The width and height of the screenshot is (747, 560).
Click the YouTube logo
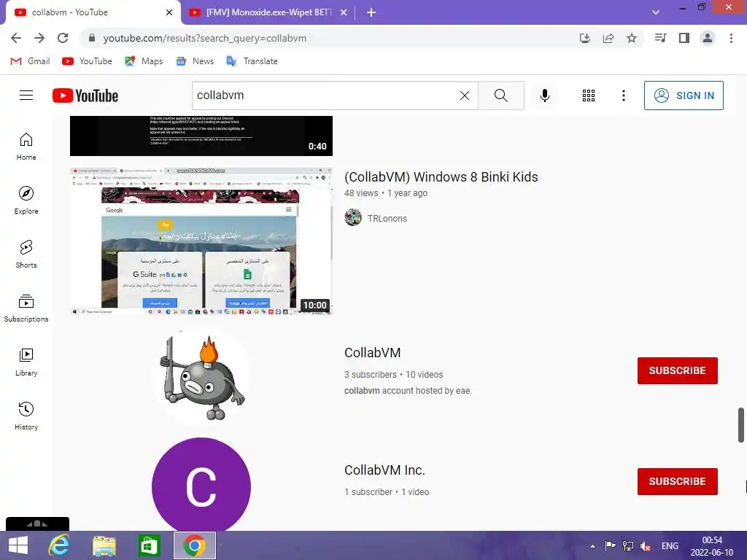[85, 96]
